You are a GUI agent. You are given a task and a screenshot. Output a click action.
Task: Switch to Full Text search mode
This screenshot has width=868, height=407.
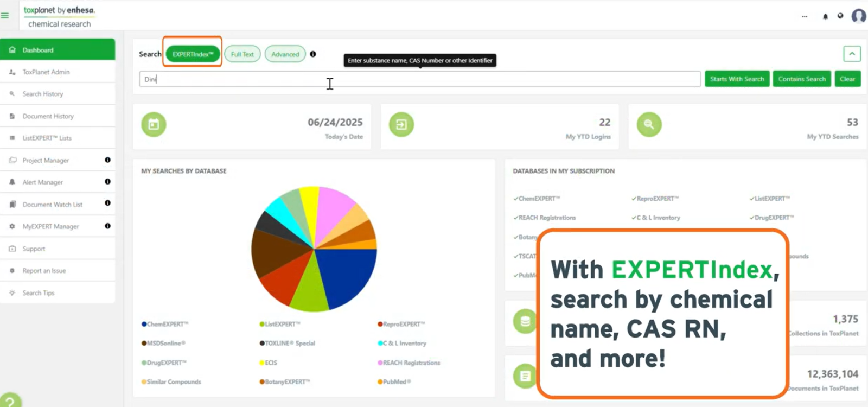[x=242, y=54]
